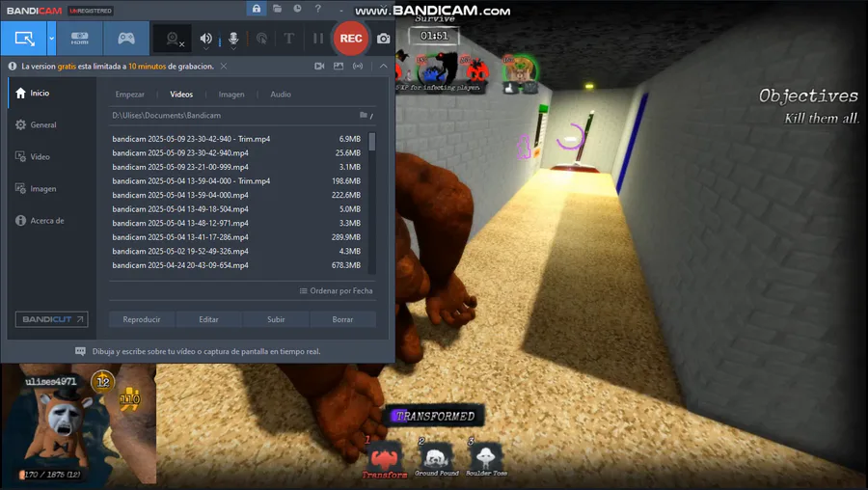Open the Imagen sidebar section
868x490 pixels.
point(52,189)
